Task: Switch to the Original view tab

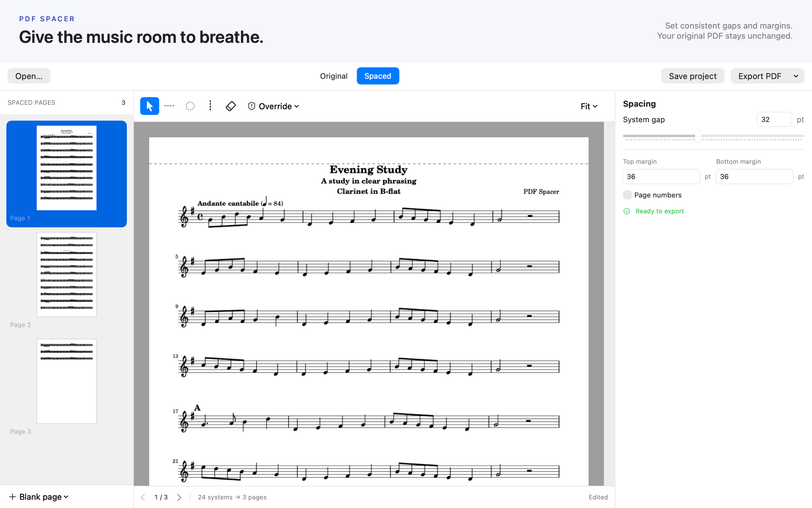Action: click(x=334, y=76)
